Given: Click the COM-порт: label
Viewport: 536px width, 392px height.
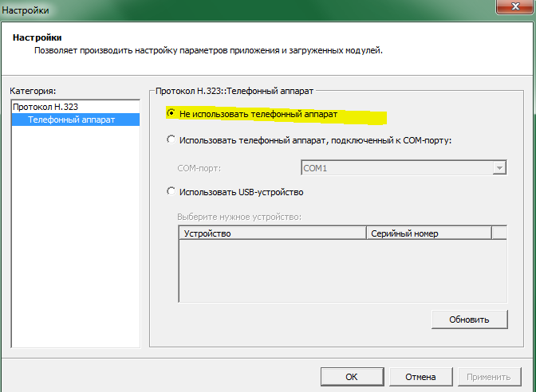Looking at the screenshot, I should coord(198,169).
